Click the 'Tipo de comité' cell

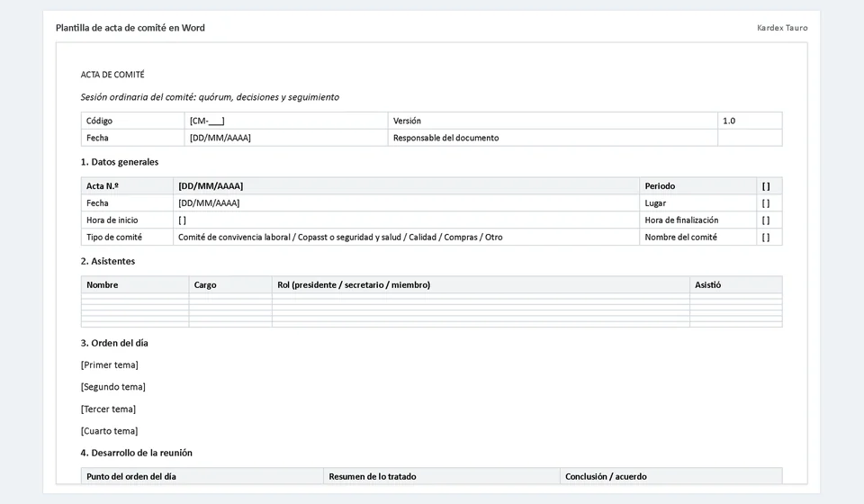(x=127, y=237)
